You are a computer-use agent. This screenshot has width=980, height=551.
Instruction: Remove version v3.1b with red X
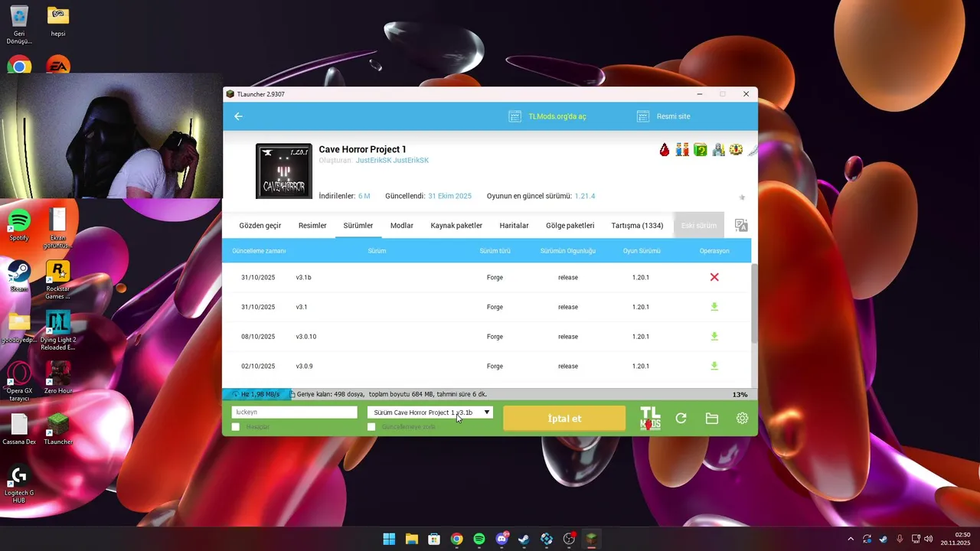(x=714, y=277)
